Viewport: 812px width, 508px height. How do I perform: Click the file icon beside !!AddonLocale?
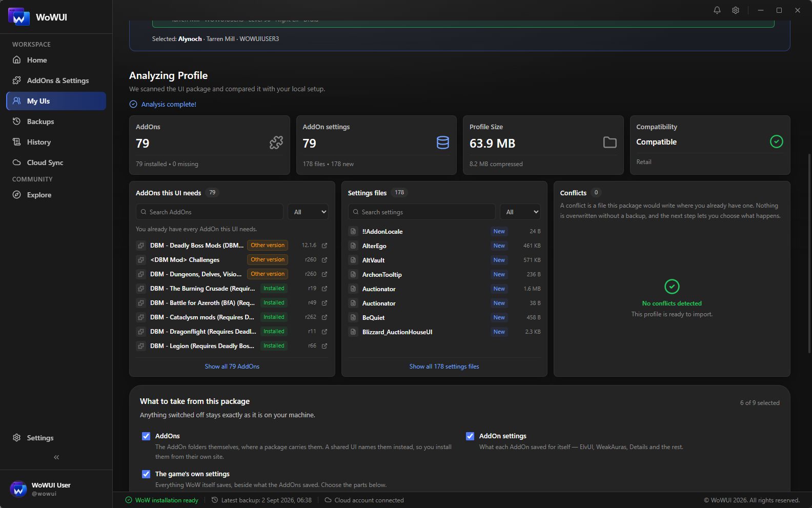point(353,231)
